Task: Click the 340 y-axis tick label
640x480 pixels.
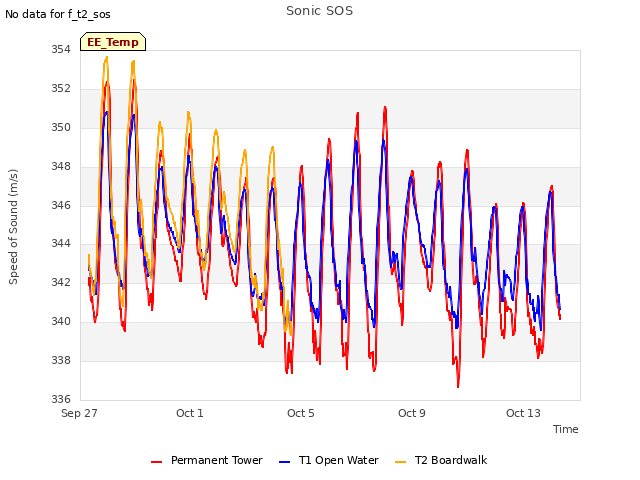Action: click(61, 321)
